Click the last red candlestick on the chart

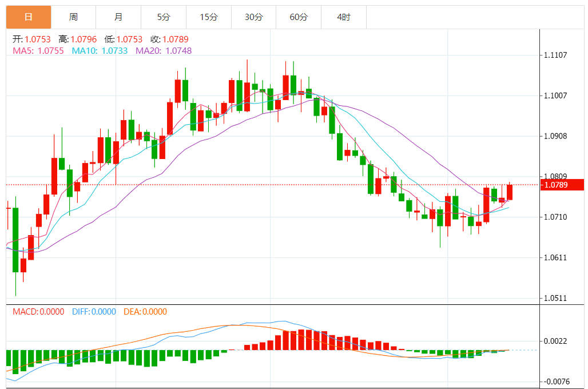pos(510,192)
